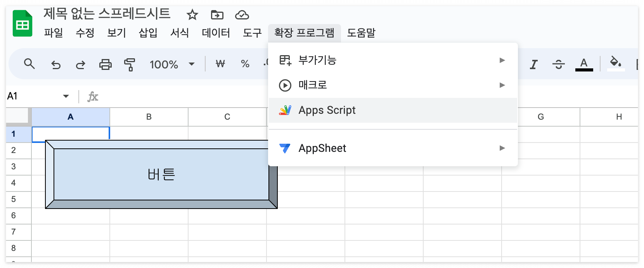Click the 버튼 drawing button

[x=161, y=174]
